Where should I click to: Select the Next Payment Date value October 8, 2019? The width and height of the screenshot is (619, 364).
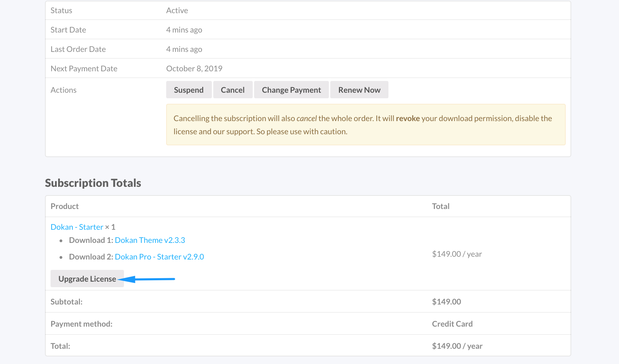(x=194, y=69)
